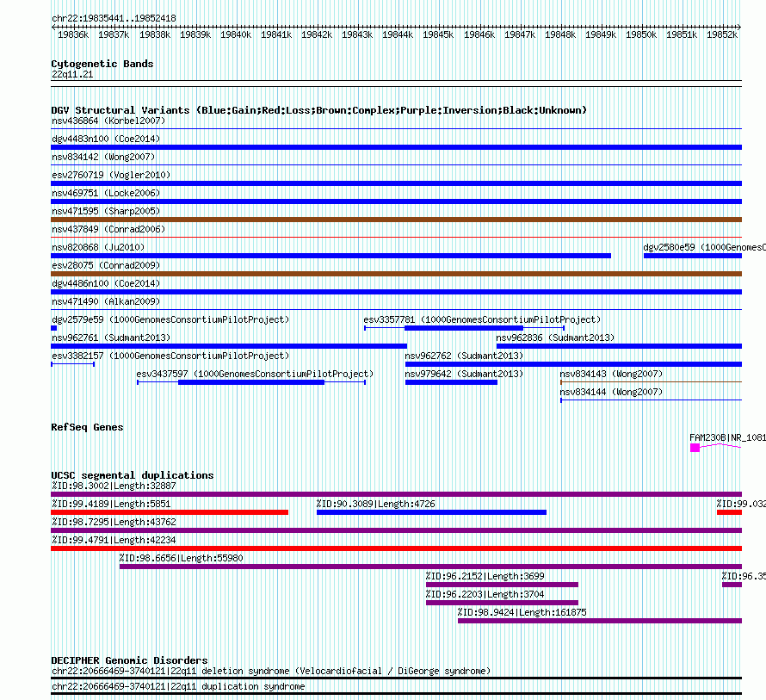Click nsv437849 (Conrad2006) loss variant label

(108, 229)
